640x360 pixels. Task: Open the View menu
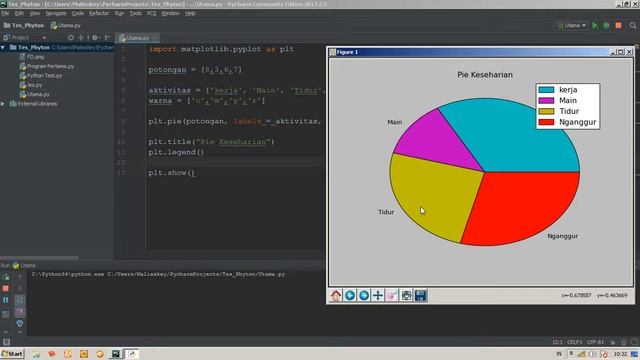(x=35, y=13)
